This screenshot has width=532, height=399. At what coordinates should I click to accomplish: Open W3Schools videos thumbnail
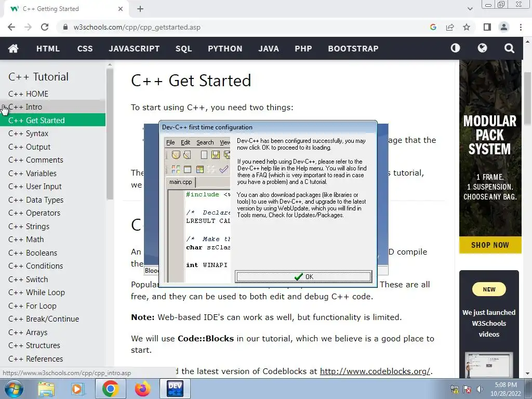(x=488, y=365)
